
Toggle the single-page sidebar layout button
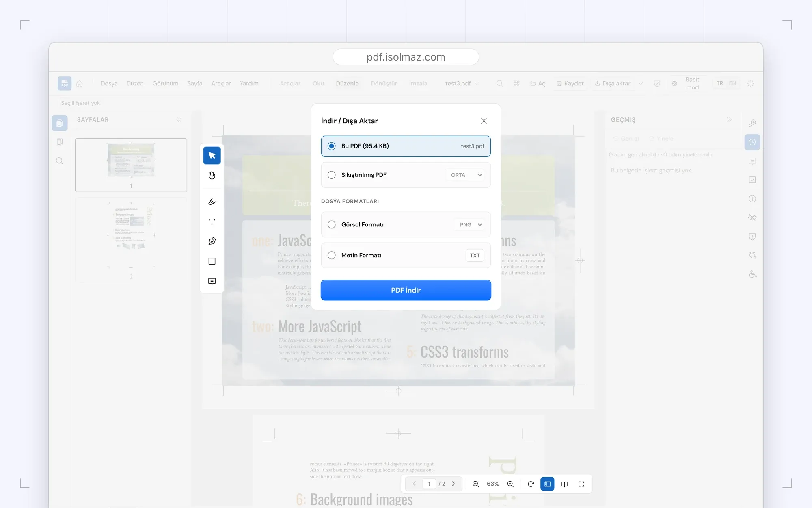click(x=547, y=484)
